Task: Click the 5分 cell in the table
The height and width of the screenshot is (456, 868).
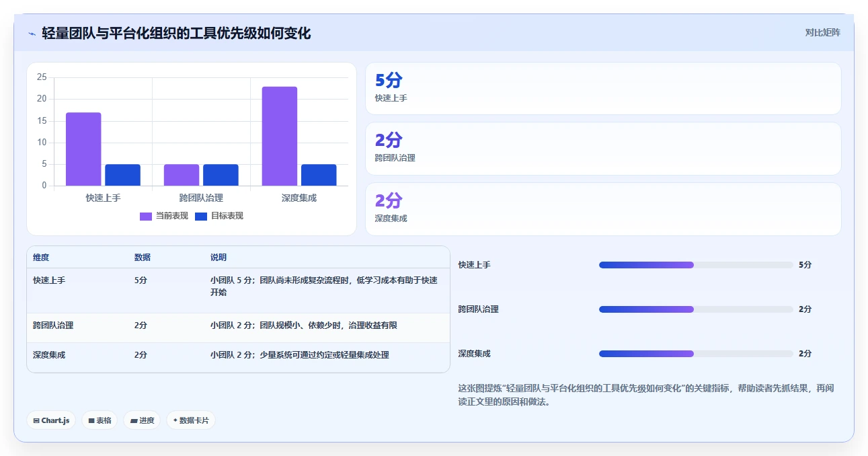Action: click(141, 280)
